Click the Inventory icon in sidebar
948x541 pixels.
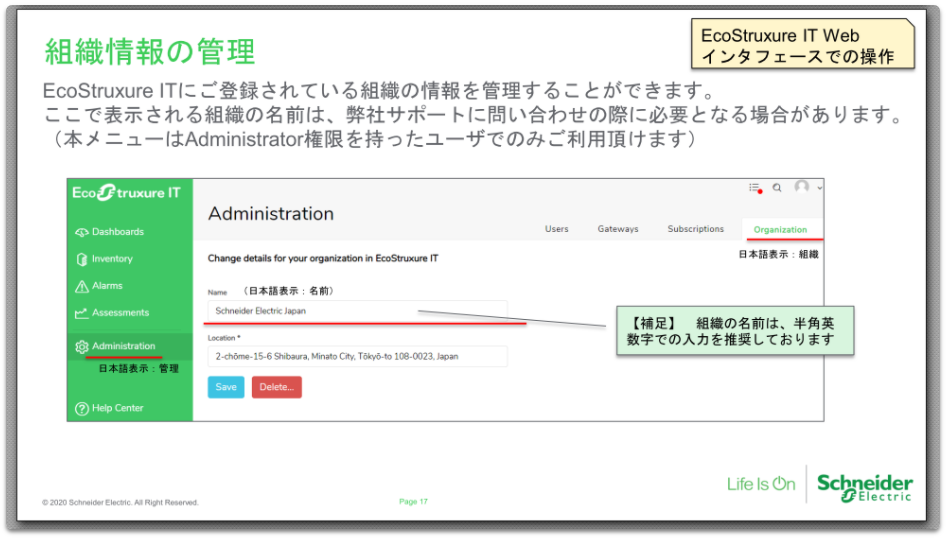tap(82, 259)
